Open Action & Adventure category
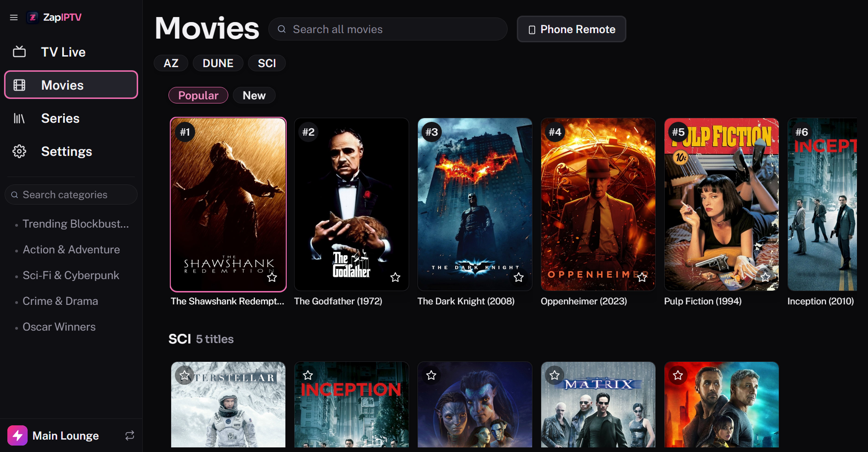The width and height of the screenshot is (868, 452). (x=71, y=250)
